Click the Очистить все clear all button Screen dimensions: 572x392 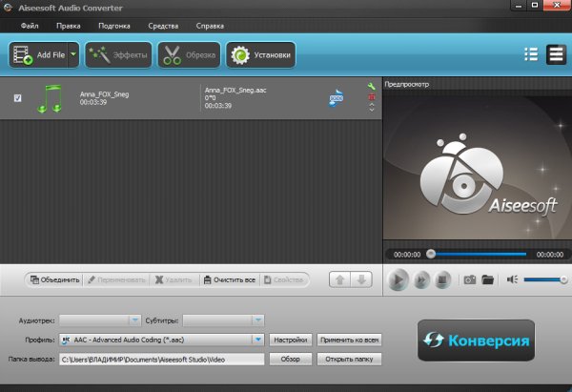230,280
